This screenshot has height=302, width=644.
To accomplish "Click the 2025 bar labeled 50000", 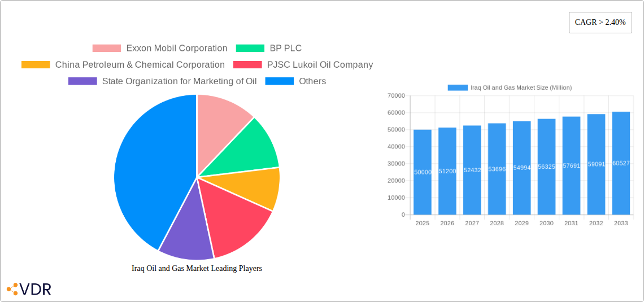I will 423,172.
